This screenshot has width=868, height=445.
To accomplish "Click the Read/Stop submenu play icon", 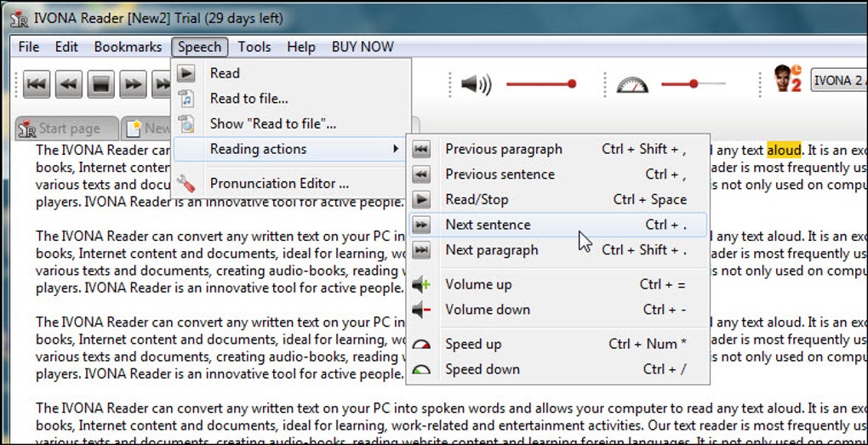I will 421,199.
